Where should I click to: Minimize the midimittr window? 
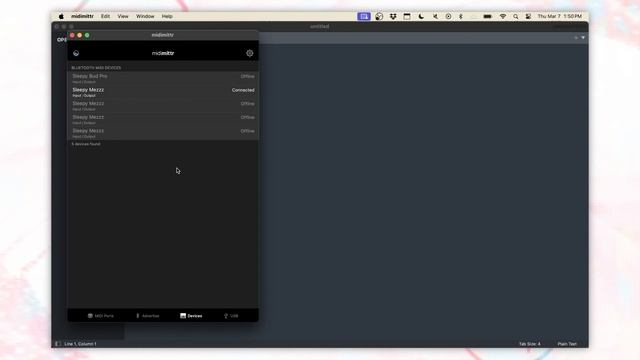pyautogui.click(x=80, y=35)
